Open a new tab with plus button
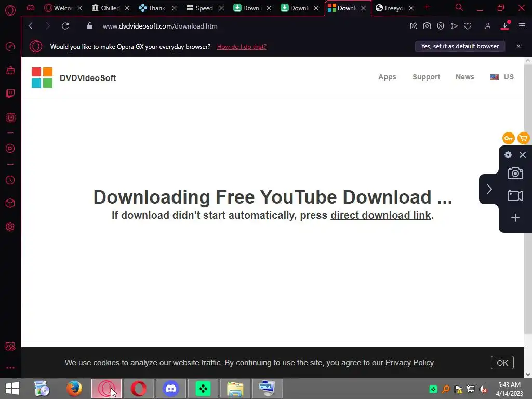The height and width of the screenshot is (399, 532). click(x=427, y=7)
